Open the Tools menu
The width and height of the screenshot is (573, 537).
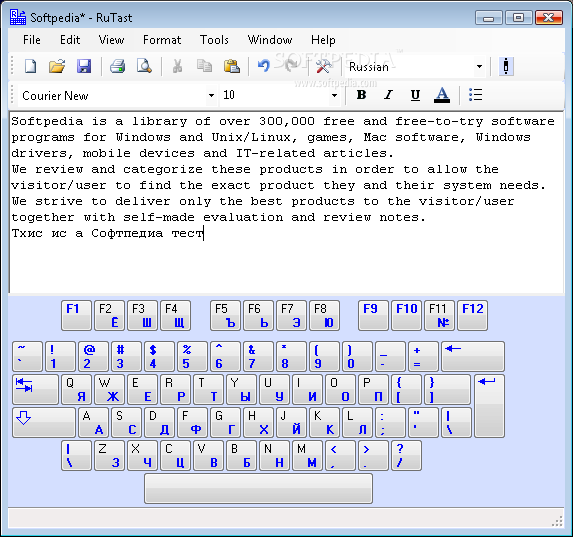tap(214, 40)
